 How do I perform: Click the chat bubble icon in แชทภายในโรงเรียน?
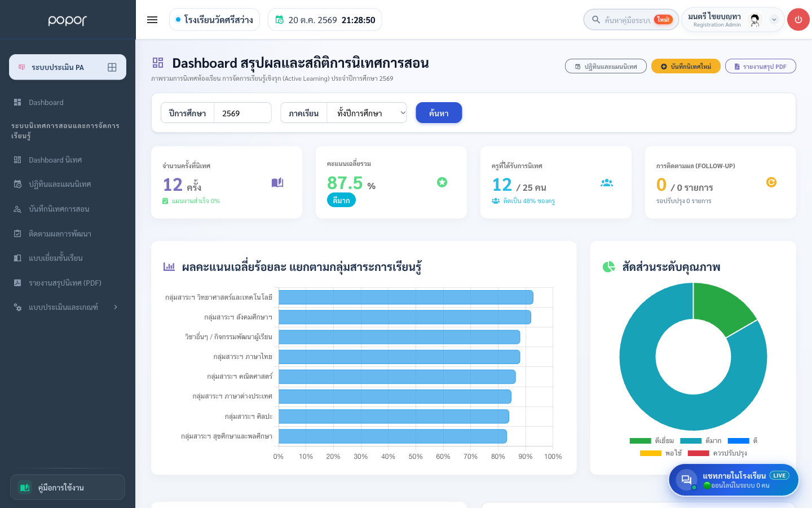point(686,480)
